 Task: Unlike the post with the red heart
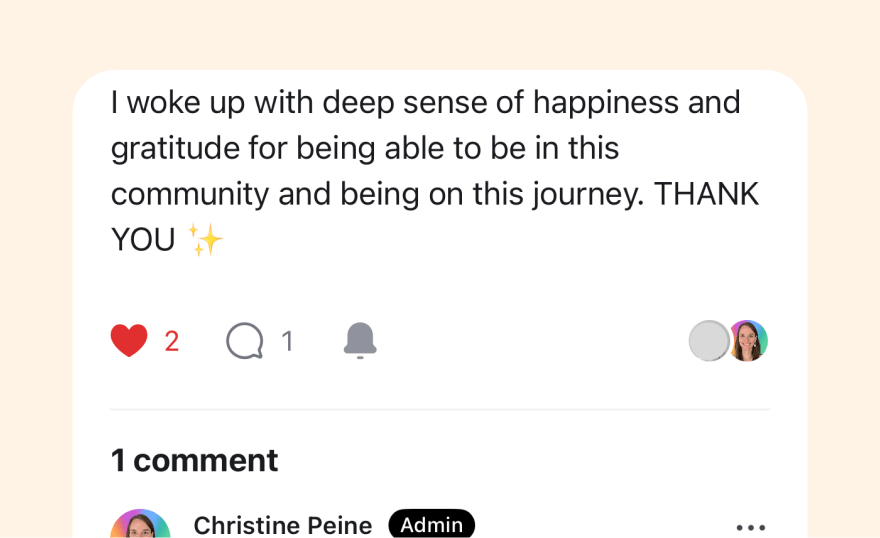coord(129,341)
